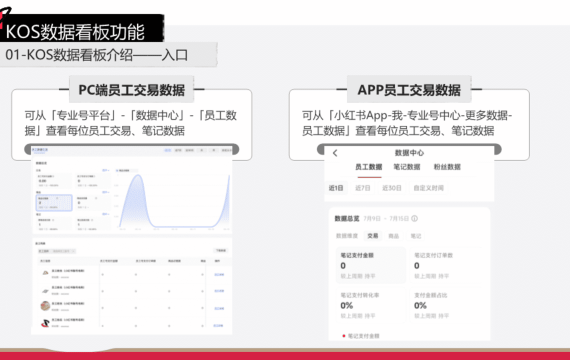Screen dimensions: 570x360
Task: Open the info icon next to 7月15日
Action: [x=414, y=219]
